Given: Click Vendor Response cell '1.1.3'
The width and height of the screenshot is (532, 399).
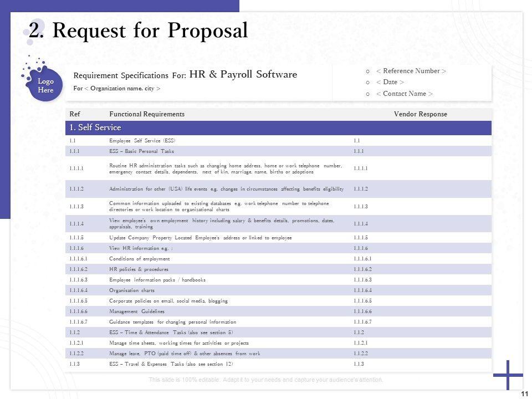Looking at the screenshot, I should click(x=359, y=364).
